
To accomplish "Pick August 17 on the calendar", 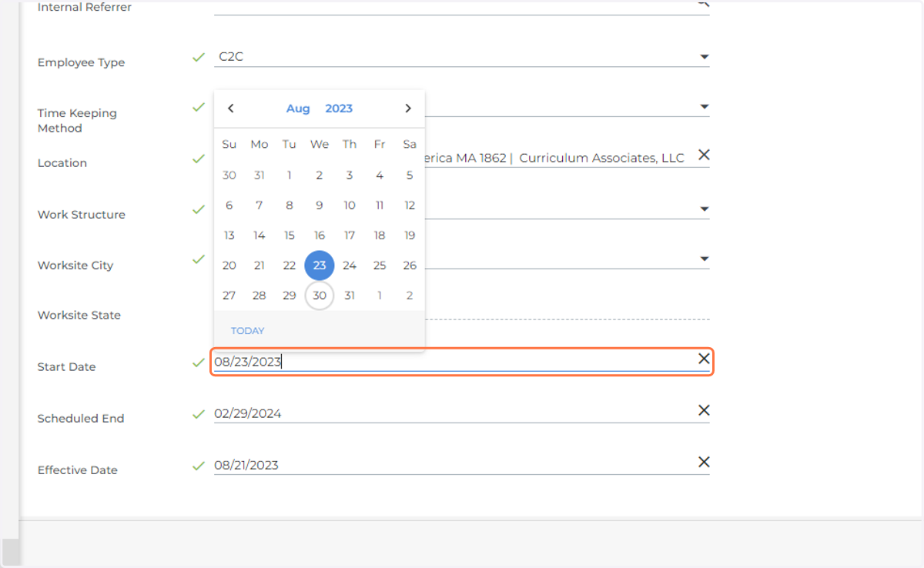I will click(350, 236).
